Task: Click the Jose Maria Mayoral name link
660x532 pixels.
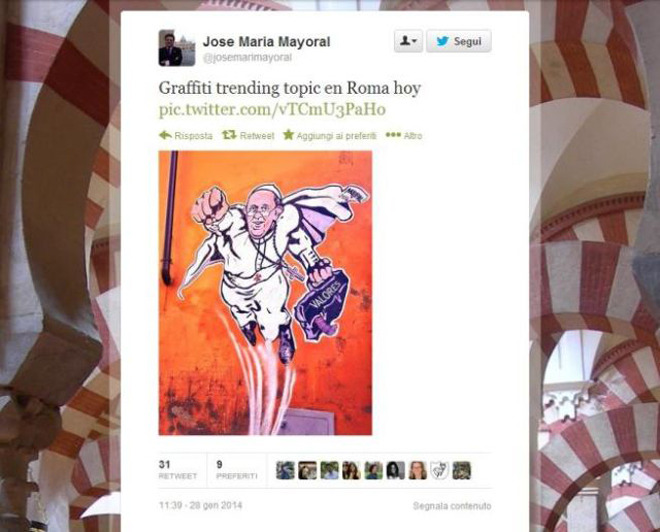Action: pyautogui.click(x=266, y=42)
